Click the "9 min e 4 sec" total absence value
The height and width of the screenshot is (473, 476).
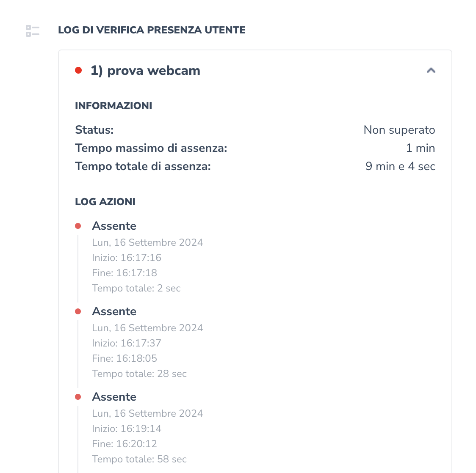coord(400,166)
